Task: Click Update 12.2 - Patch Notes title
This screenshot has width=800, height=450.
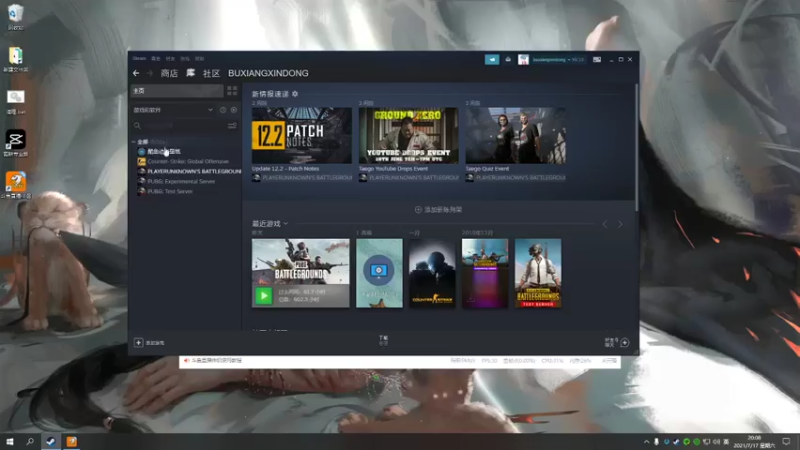Action: (285, 168)
